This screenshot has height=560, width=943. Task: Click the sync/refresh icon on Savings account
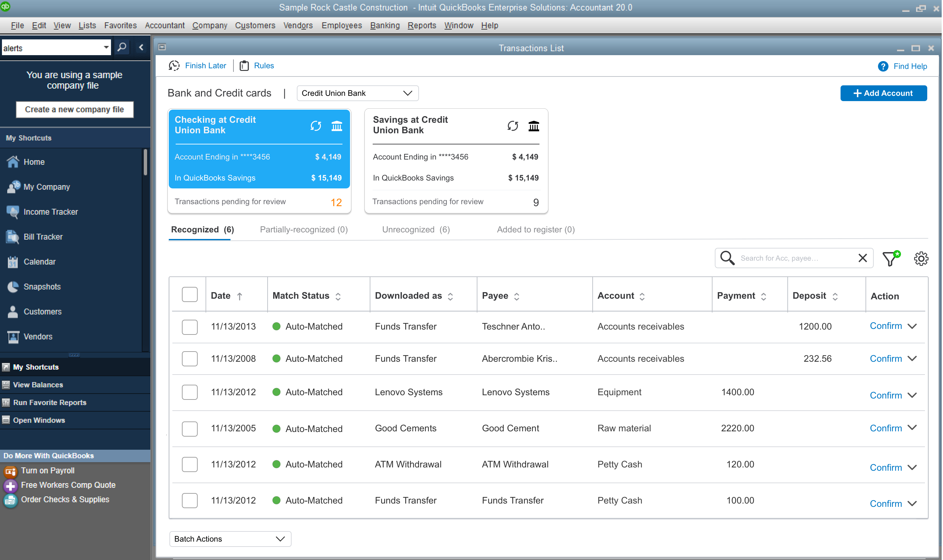pyautogui.click(x=513, y=126)
